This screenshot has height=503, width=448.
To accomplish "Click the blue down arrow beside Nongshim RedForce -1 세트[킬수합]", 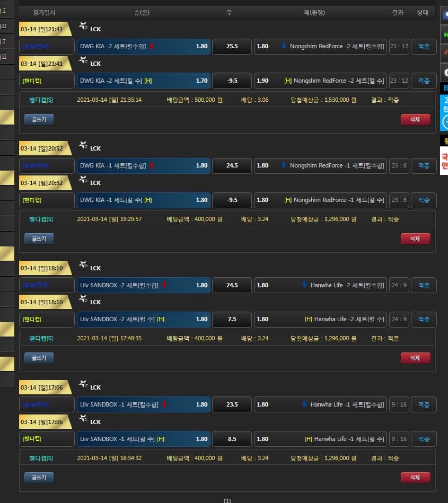I will (x=284, y=165).
